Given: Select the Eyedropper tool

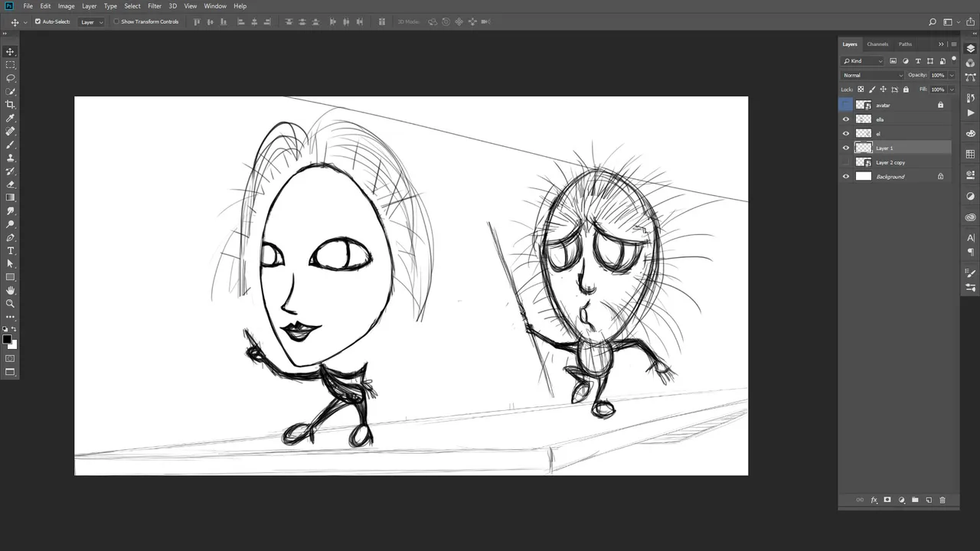Looking at the screenshot, I should [10, 118].
